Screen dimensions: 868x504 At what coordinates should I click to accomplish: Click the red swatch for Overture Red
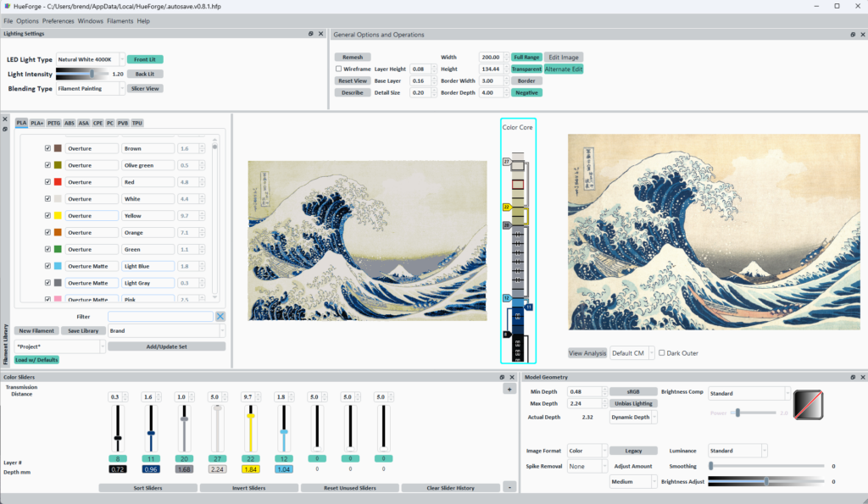58,182
